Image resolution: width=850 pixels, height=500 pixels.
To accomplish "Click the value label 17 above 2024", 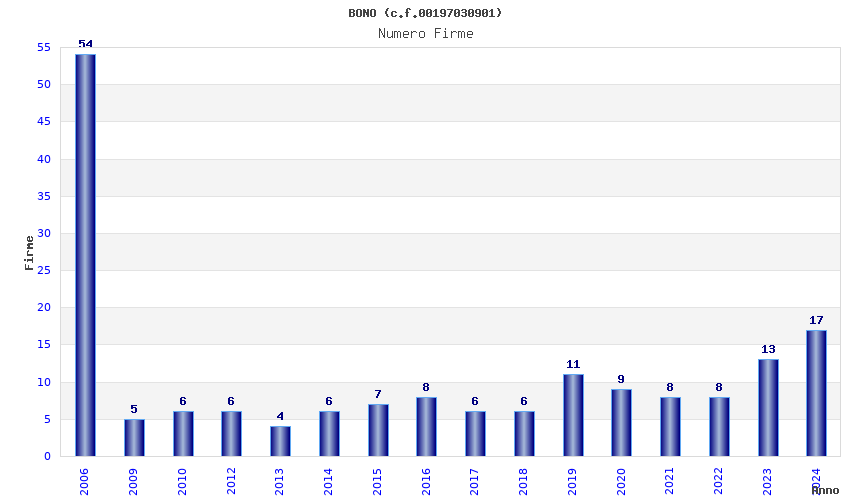I will click(816, 320).
